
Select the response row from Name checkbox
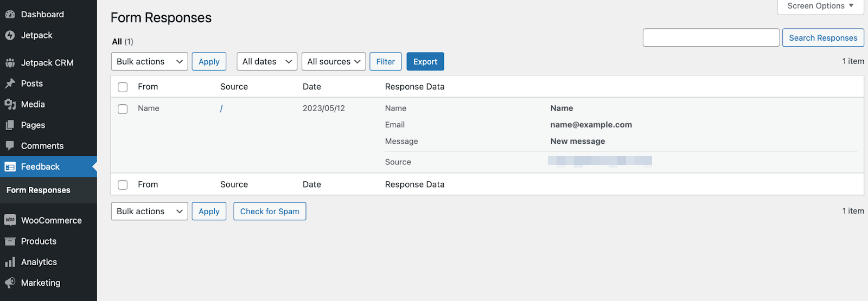pos(123,109)
